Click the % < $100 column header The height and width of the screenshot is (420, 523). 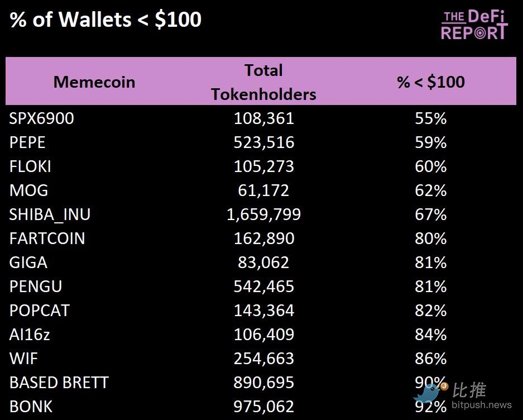(x=430, y=82)
